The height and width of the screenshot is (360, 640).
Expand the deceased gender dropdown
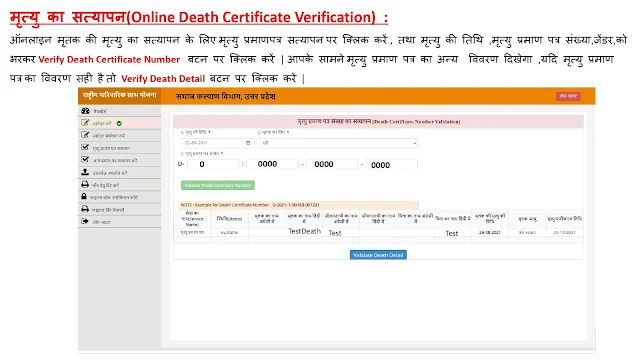[x=338, y=143]
